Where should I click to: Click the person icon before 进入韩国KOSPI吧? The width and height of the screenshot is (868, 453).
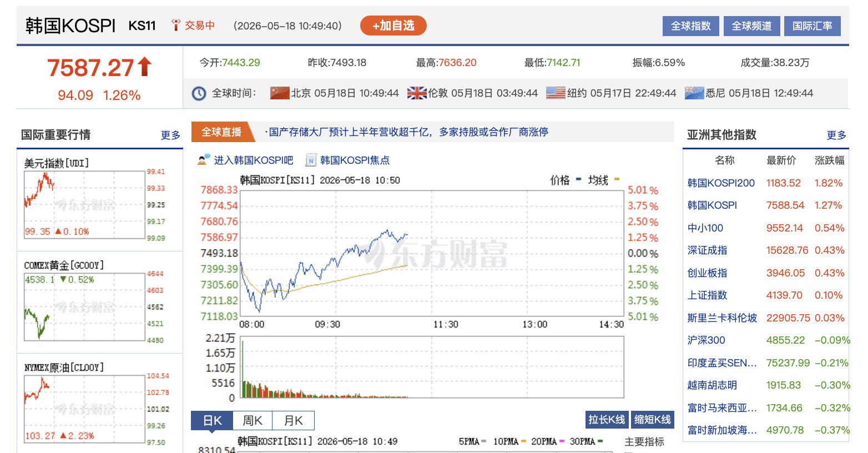pos(204,160)
